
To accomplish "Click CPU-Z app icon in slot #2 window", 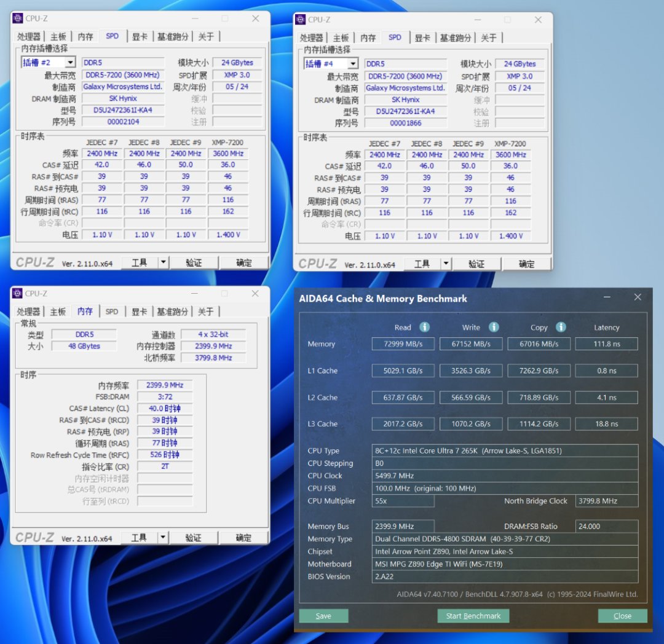I will 17,18.
